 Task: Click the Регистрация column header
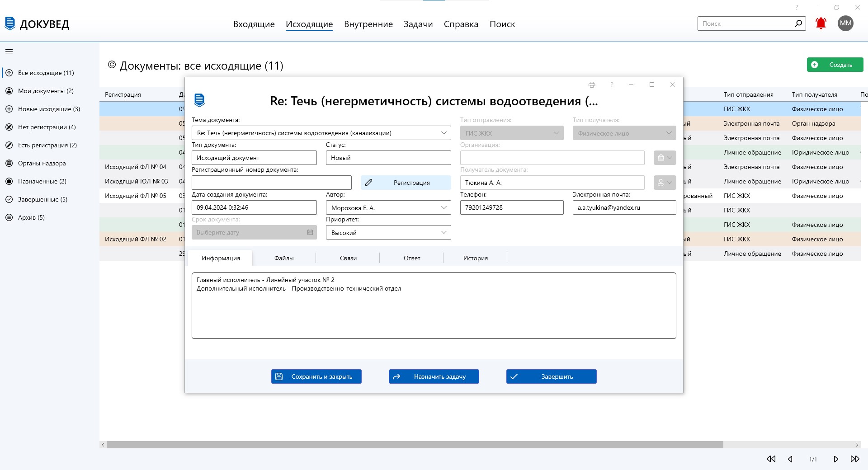[x=123, y=94]
